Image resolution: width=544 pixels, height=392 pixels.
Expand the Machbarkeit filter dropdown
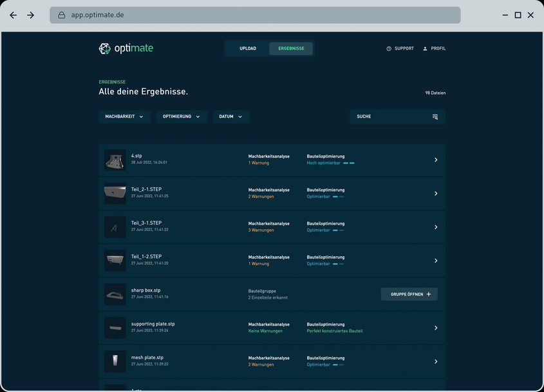pos(124,117)
